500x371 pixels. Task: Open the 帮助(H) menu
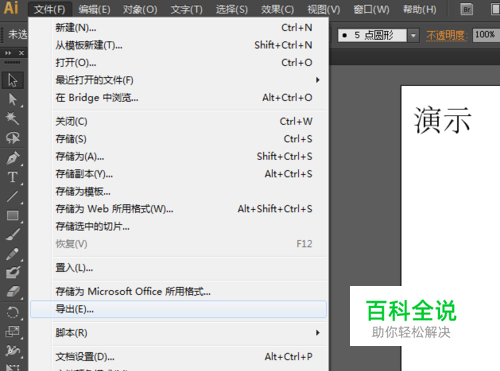coord(419,9)
